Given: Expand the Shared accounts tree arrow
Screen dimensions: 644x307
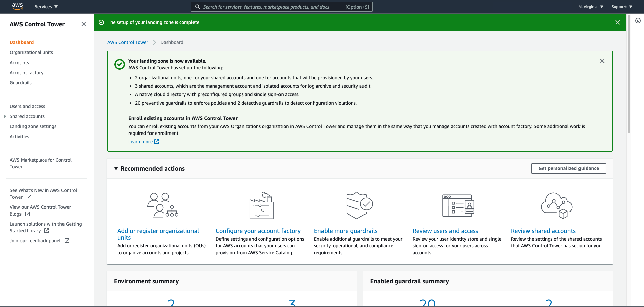Looking at the screenshot, I should pyautogui.click(x=5, y=116).
